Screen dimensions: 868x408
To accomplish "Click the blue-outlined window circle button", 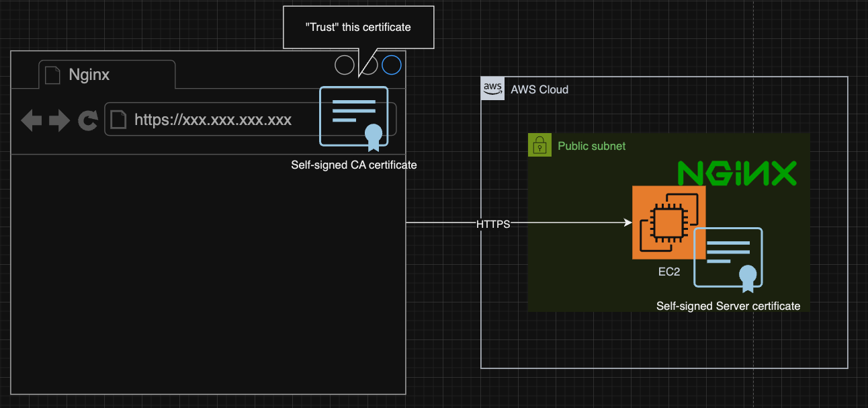I will [392, 65].
